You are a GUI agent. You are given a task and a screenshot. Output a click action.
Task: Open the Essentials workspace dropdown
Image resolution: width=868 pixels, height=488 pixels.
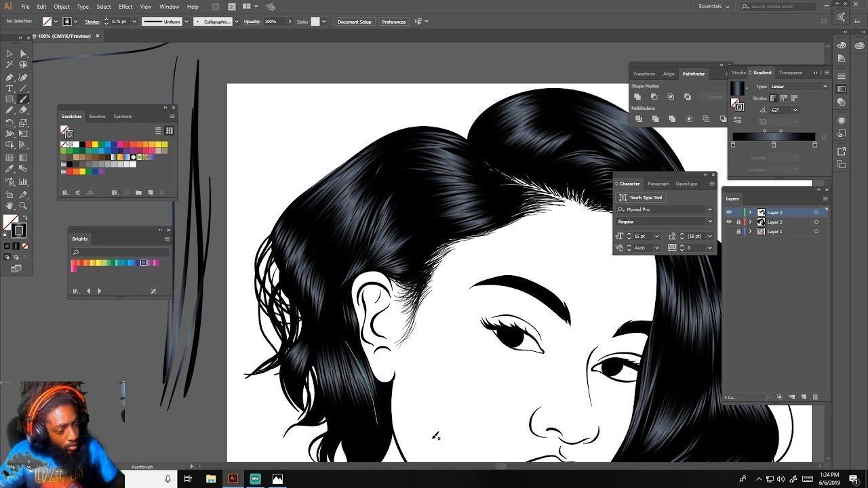click(x=714, y=6)
